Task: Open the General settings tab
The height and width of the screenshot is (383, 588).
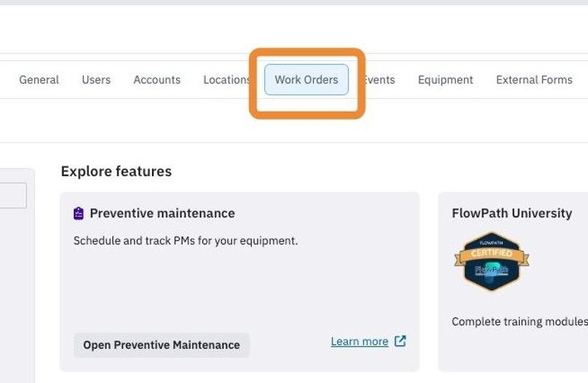Action: click(x=39, y=80)
